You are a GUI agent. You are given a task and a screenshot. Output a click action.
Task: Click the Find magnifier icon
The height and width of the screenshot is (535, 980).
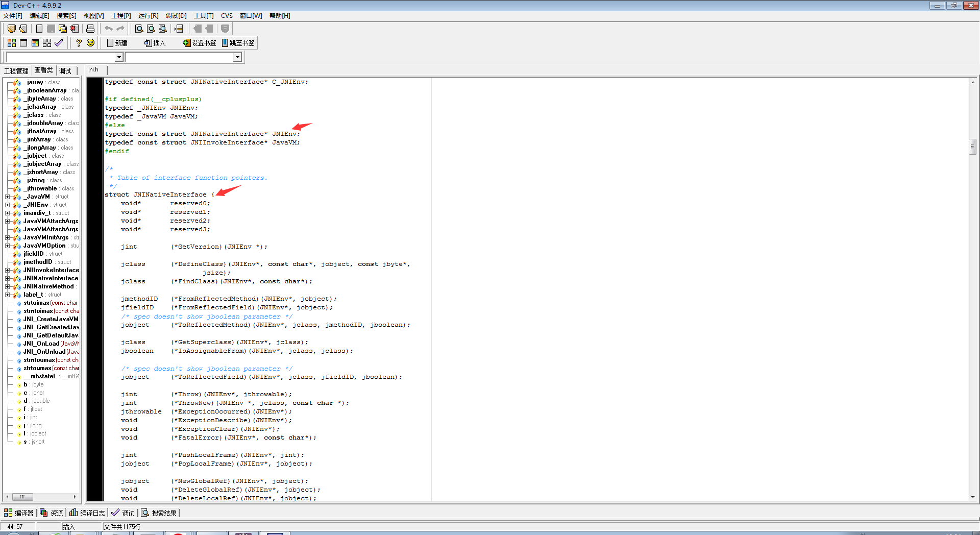click(139, 29)
